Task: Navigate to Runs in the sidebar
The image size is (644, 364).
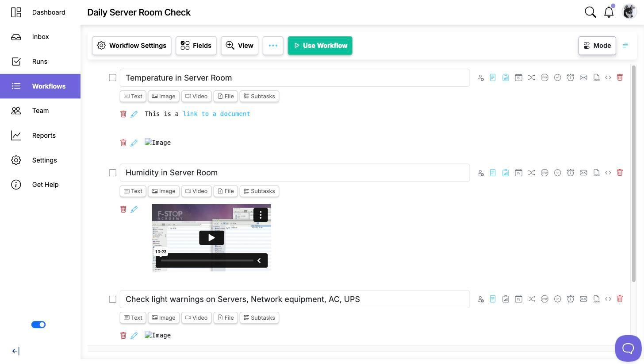Action: tap(40, 62)
